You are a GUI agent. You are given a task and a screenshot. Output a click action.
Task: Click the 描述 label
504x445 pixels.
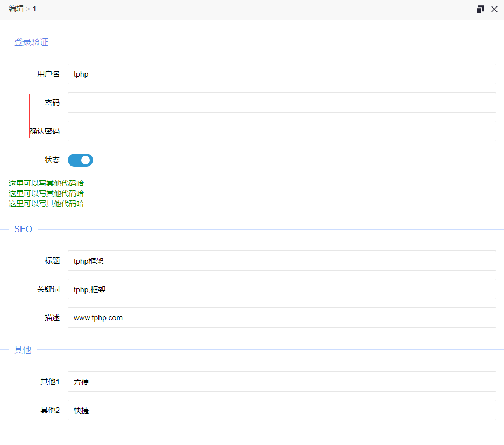(x=52, y=318)
